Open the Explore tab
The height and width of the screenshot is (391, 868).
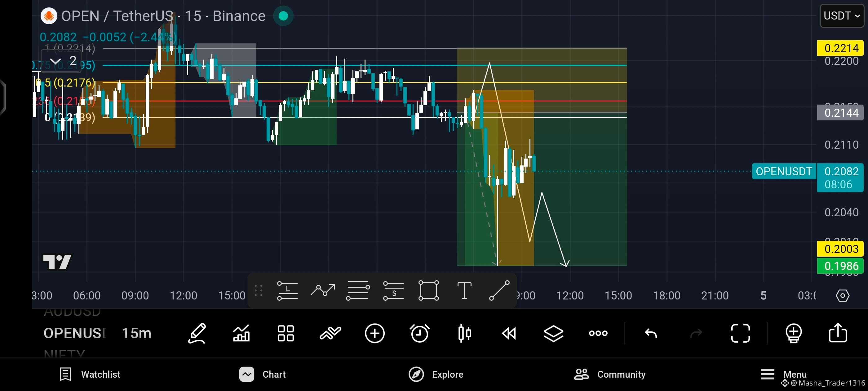(436, 374)
